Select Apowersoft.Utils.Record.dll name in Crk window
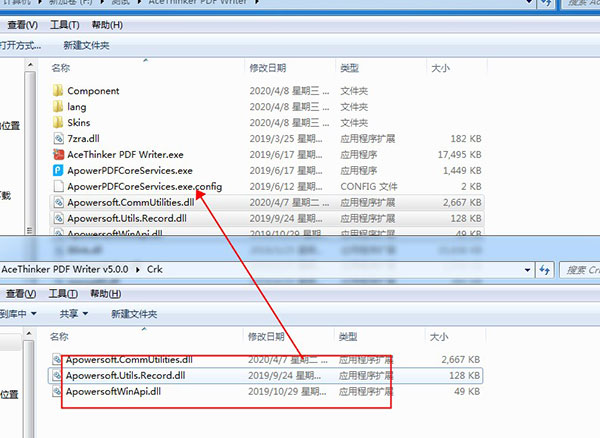Viewport: 600px width, 438px height. pyautogui.click(x=126, y=376)
